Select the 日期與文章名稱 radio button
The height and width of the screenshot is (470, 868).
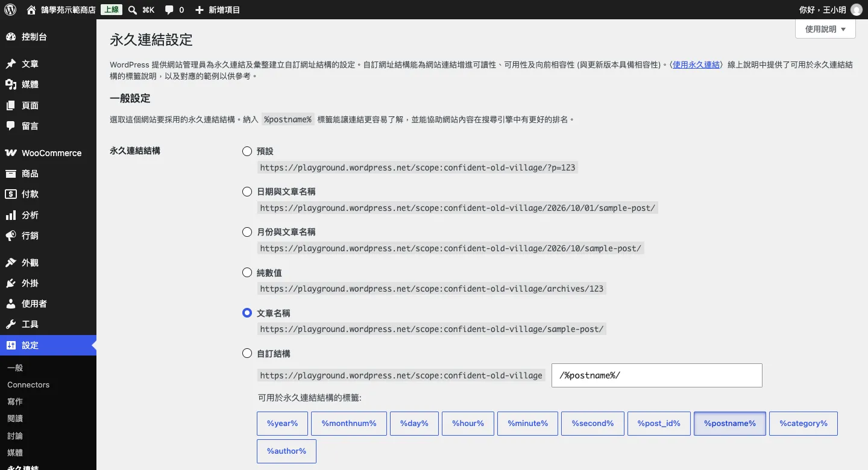[x=247, y=192]
